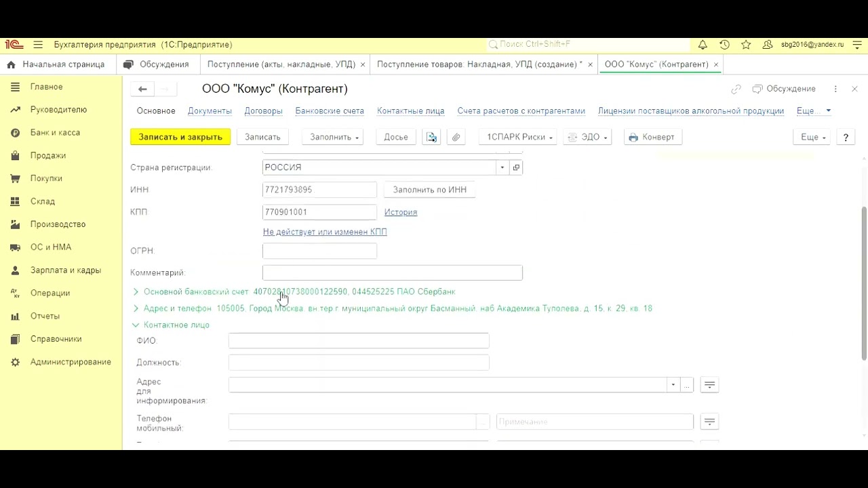Open toolbar Еще dropdown near help

813,137
